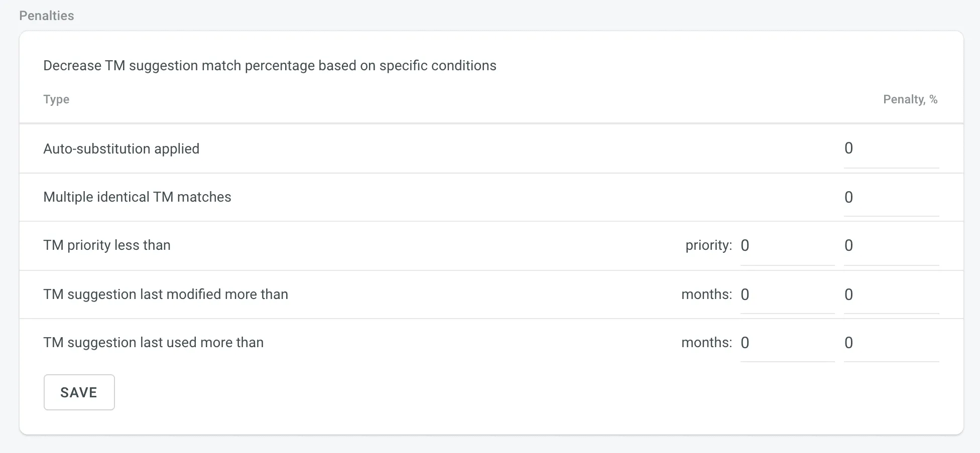This screenshot has width=980, height=453.
Task: Click the TM priority less than penalty field
Action: click(x=891, y=245)
